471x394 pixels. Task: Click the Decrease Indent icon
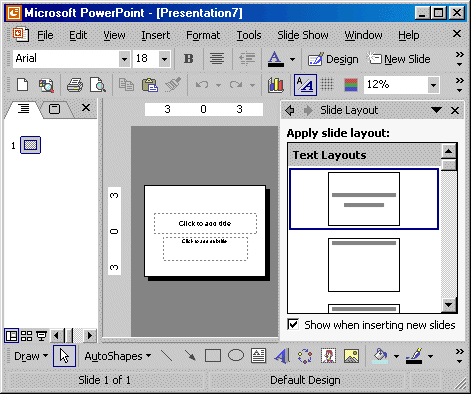[247, 59]
